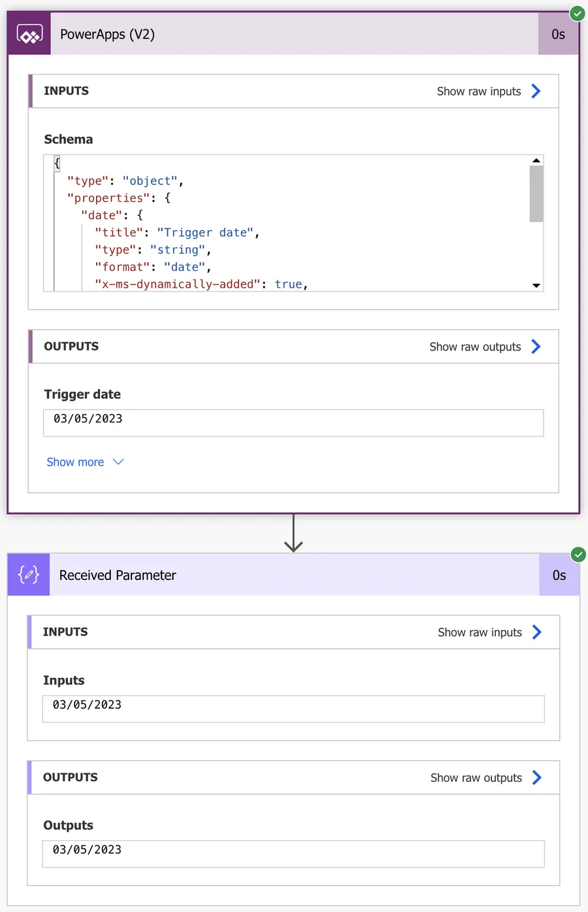Click the Received Parameter Inputs value field
Viewport: 588px width, 912px height.
[x=293, y=709]
